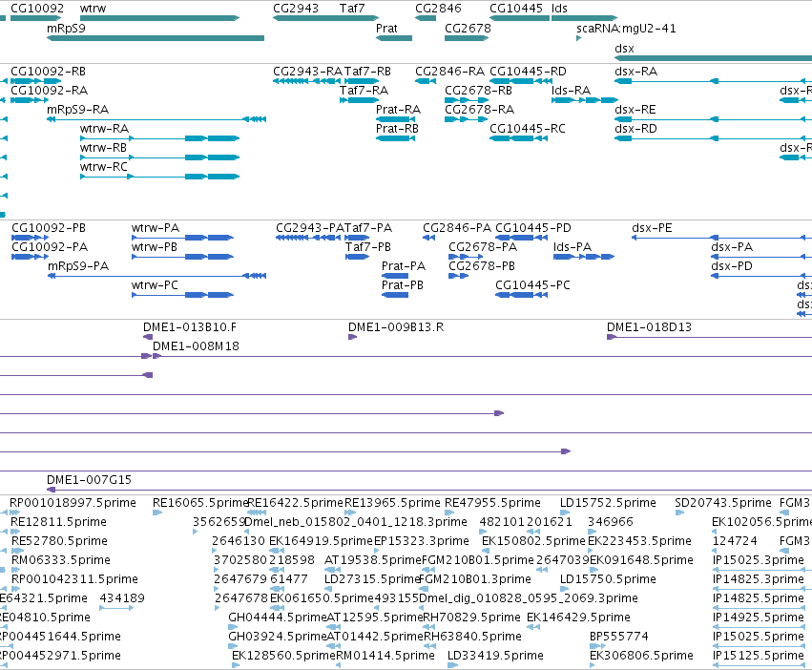Viewport: 812px width, 670px height.
Task: Select EST LD33419.5prime label
Action: (495, 656)
